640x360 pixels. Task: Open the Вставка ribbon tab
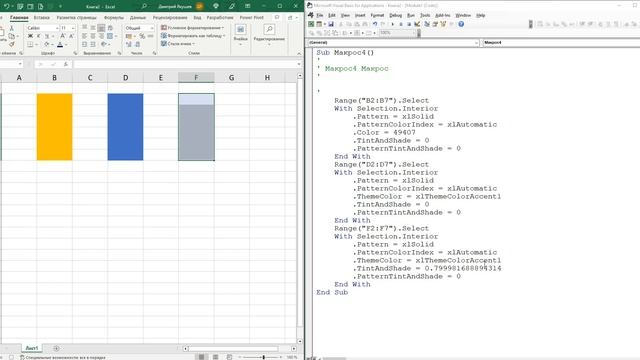(42, 18)
